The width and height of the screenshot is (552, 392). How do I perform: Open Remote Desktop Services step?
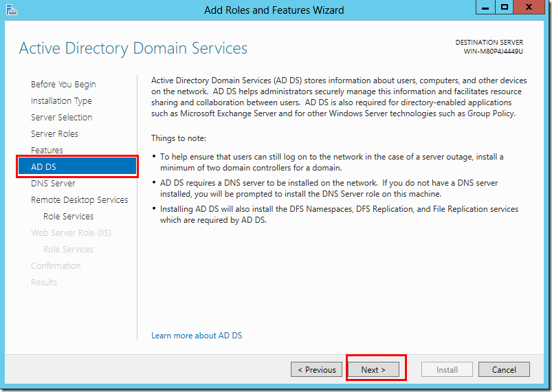[x=79, y=199]
